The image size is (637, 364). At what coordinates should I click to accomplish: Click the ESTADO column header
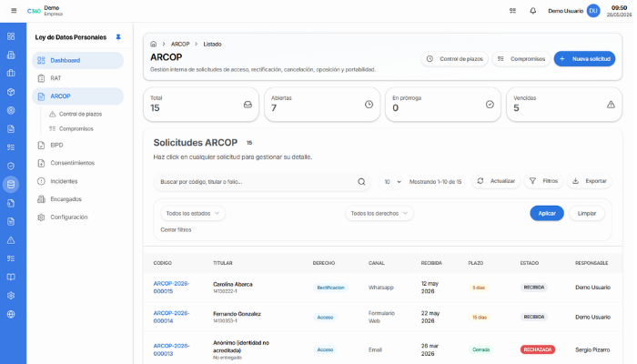pos(530,263)
